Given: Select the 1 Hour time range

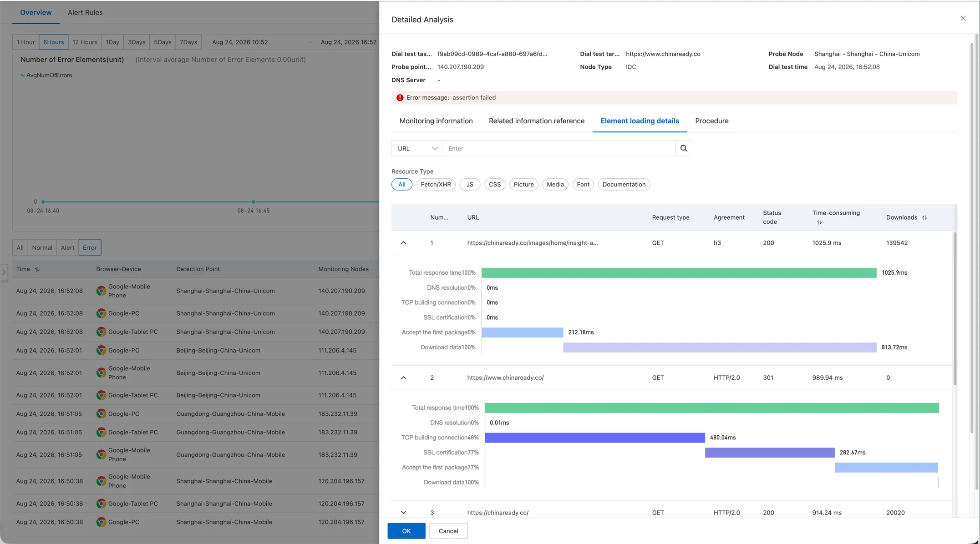Looking at the screenshot, I should coord(25,42).
